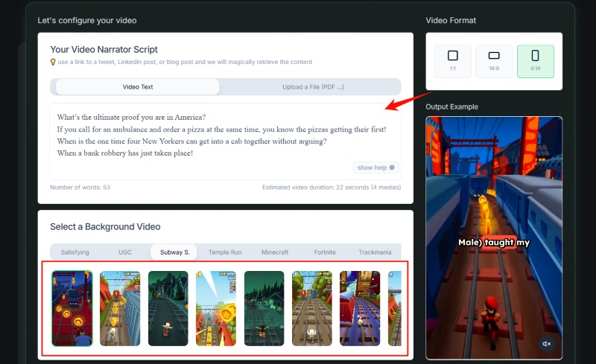Choose the sixth daytime train track thumbnail
The height and width of the screenshot is (364, 596).
click(311, 308)
